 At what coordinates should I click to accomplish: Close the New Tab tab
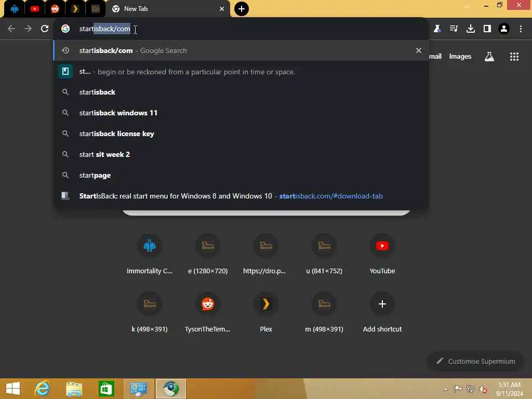222,9
